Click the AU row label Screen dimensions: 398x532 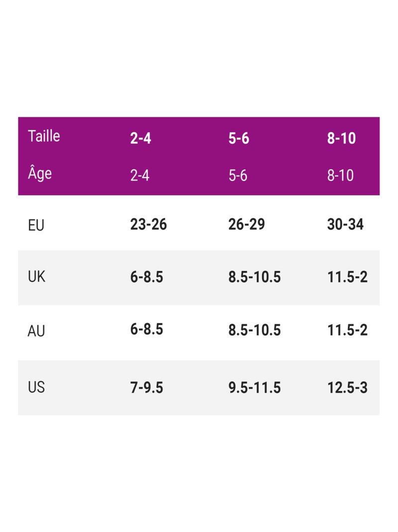pos(36,331)
